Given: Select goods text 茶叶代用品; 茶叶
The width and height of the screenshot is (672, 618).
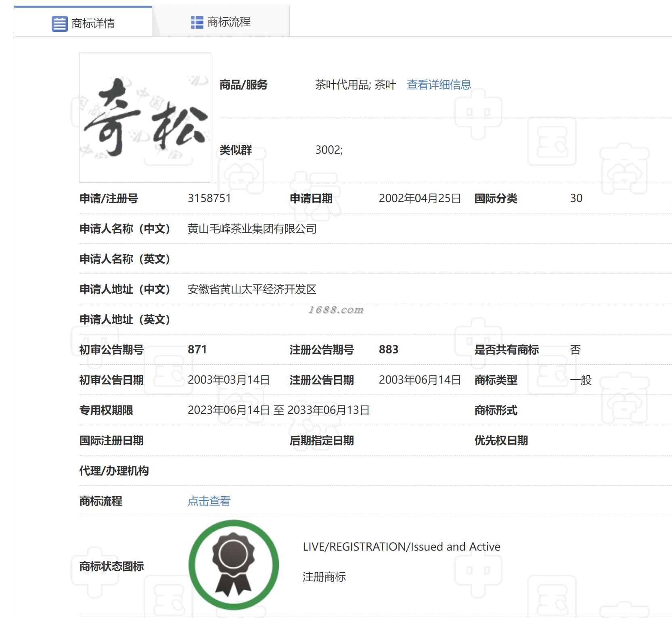Looking at the screenshot, I should 355,85.
